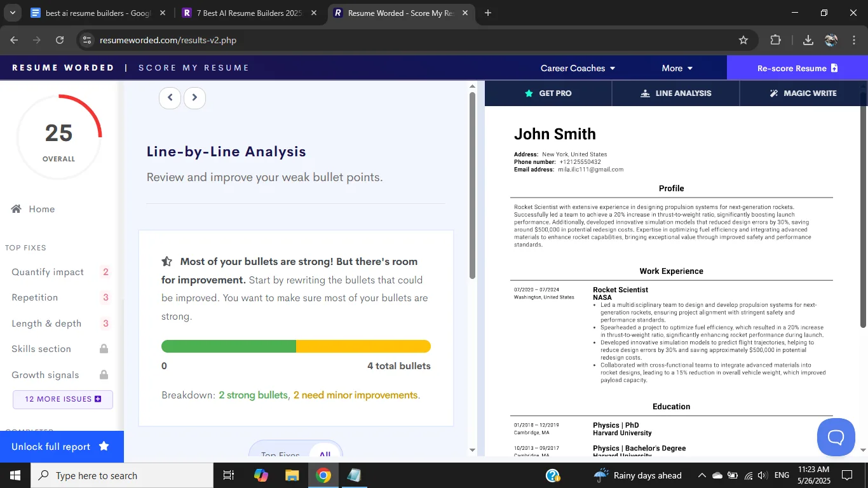This screenshot has width=868, height=488.
Task: Open the Repetition fix
Action: 61,297
